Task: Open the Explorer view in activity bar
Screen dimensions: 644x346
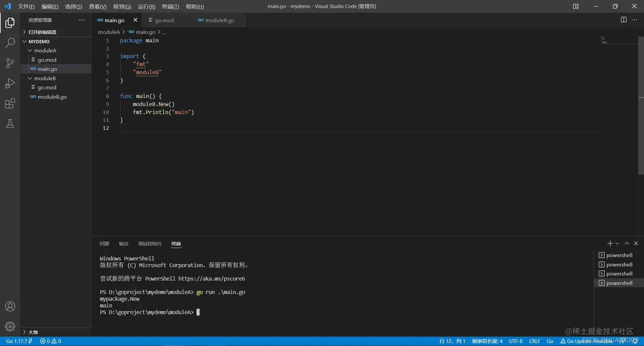Action: coord(10,23)
